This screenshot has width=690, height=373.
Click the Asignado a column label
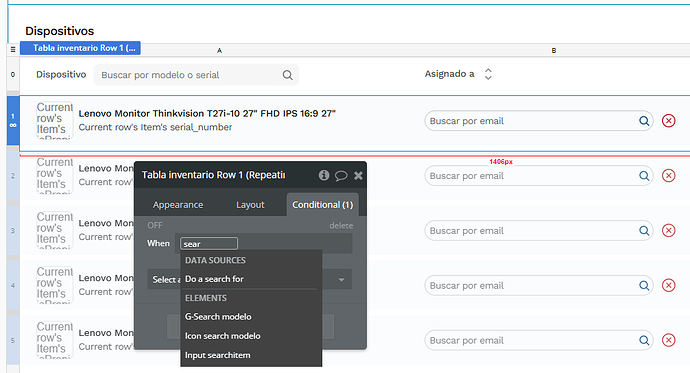click(x=449, y=74)
